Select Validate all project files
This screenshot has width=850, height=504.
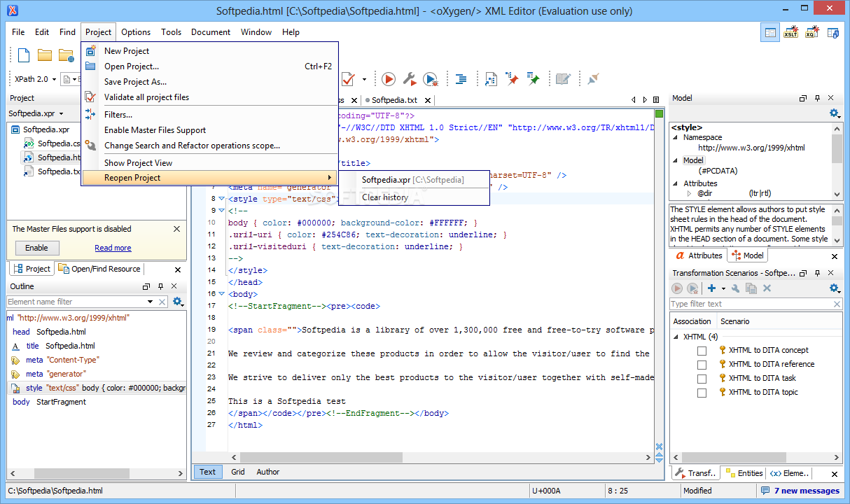pos(209,97)
